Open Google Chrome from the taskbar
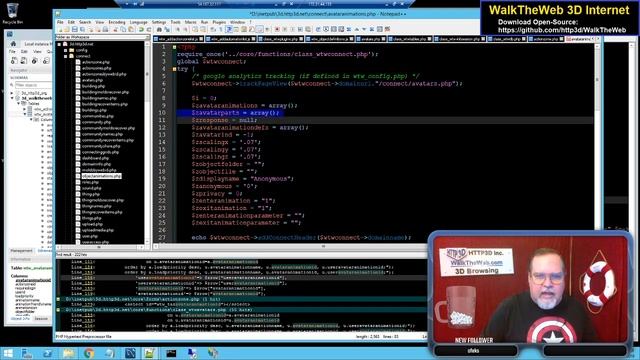The width and height of the screenshot is (640, 360). pyautogui.click(x=89, y=353)
